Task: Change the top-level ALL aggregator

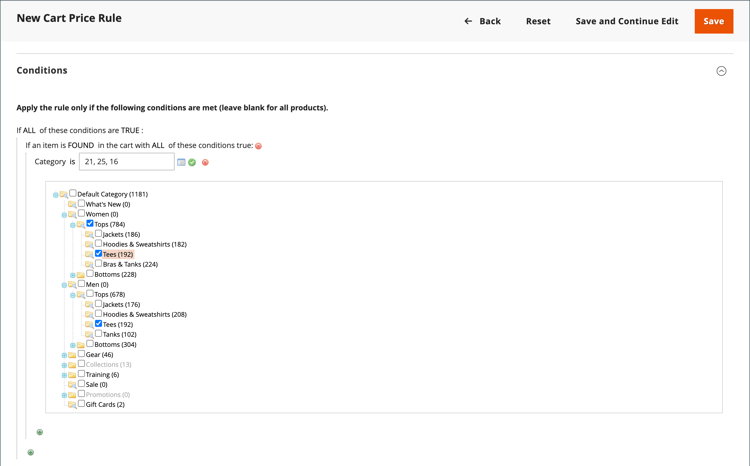Action: 29,130
